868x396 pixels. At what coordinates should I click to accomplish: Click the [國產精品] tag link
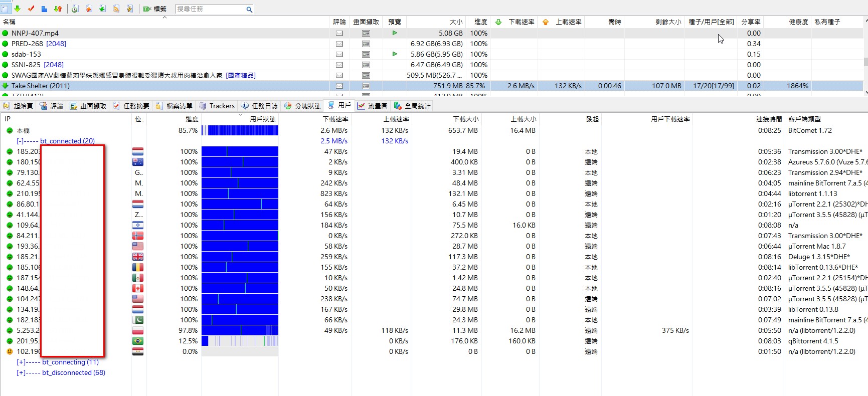[241, 75]
